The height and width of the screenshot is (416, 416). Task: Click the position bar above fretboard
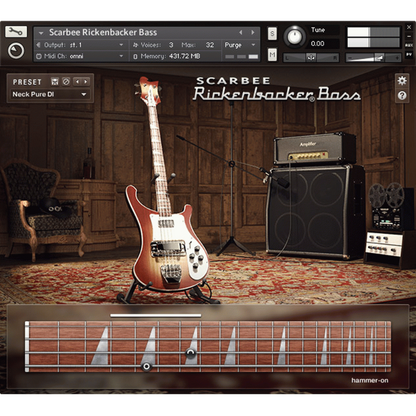156,315
